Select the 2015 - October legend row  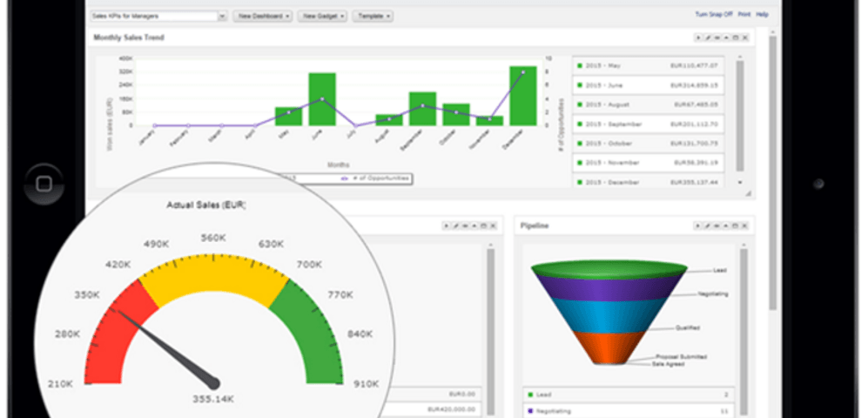(648, 144)
